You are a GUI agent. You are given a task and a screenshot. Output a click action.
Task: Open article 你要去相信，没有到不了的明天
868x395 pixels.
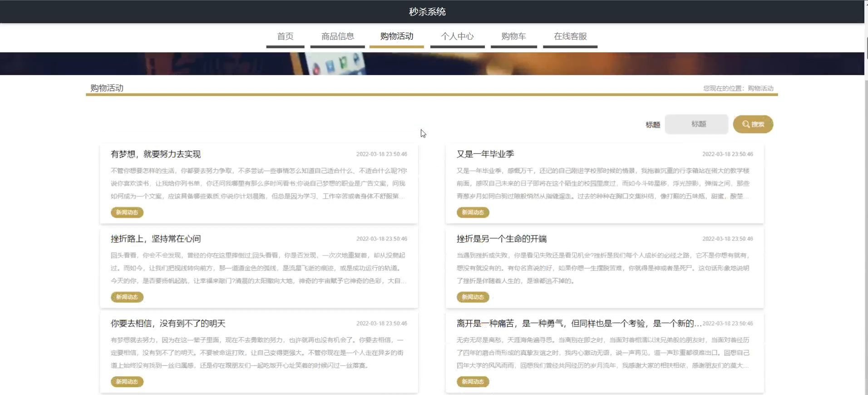168,323
